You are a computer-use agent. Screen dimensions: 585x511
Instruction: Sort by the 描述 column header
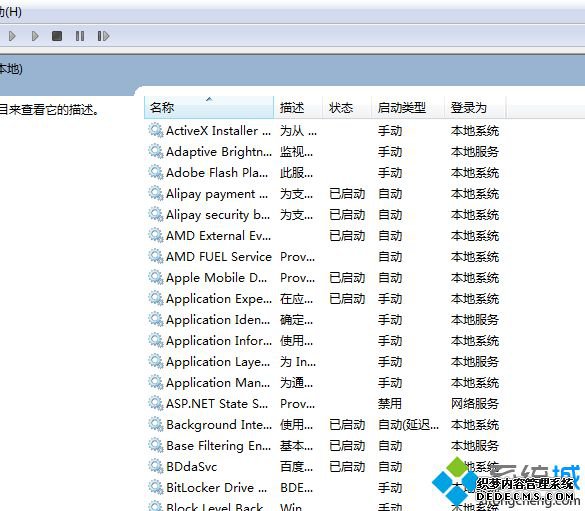click(298, 107)
